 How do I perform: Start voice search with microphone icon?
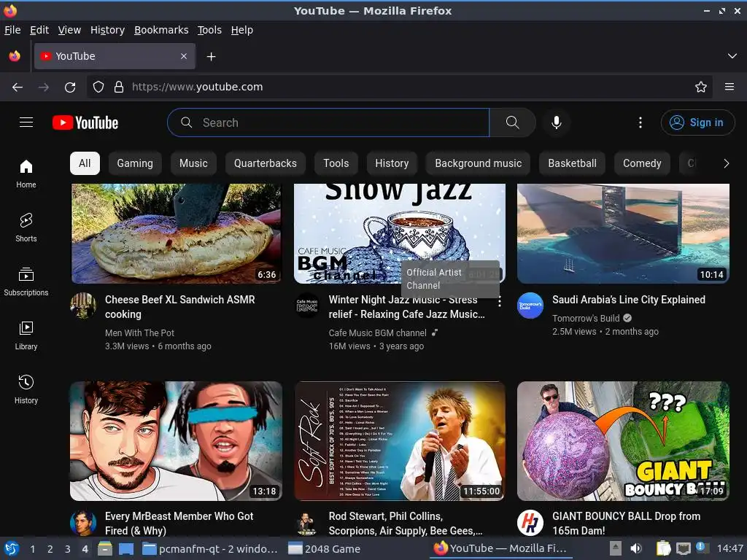557,122
